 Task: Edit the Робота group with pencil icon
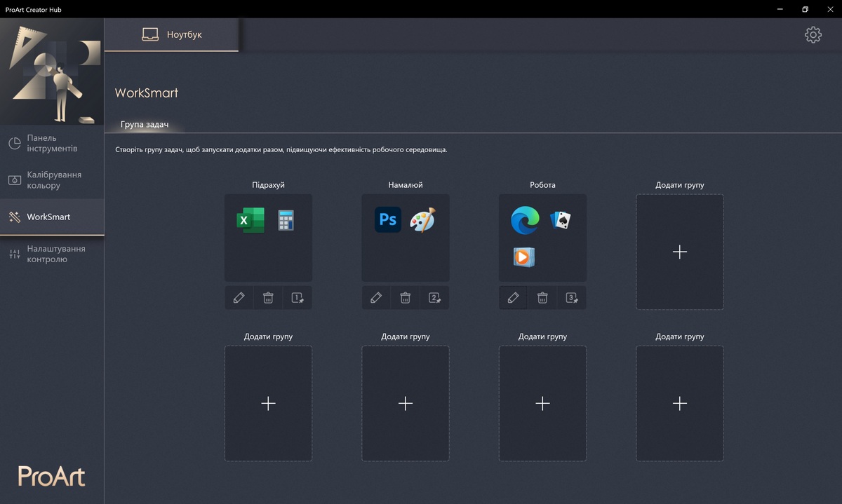(514, 298)
